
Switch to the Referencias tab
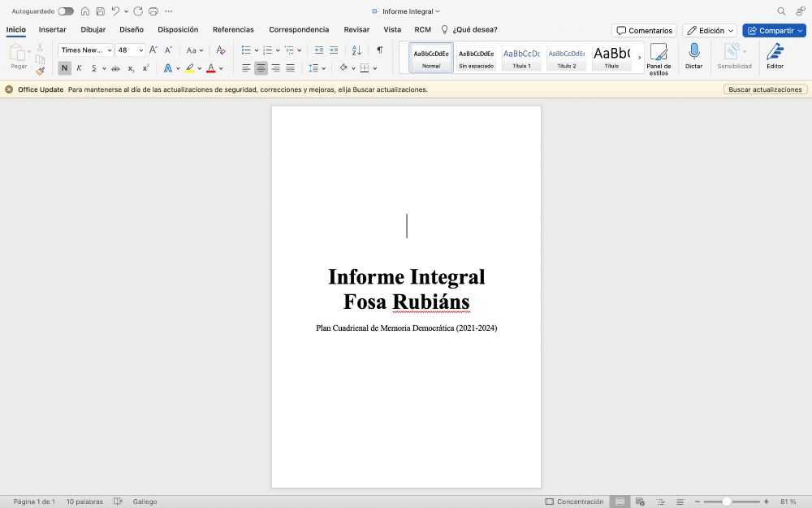(233, 29)
